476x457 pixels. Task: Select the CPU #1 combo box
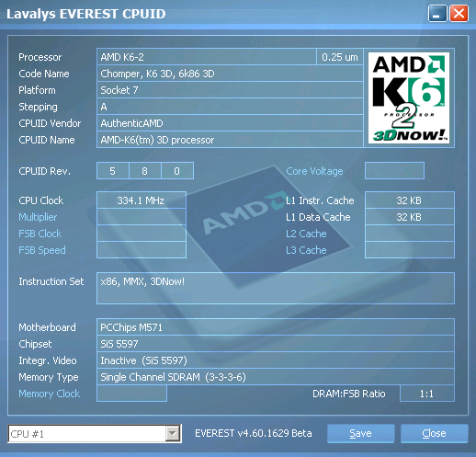pos(95,434)
